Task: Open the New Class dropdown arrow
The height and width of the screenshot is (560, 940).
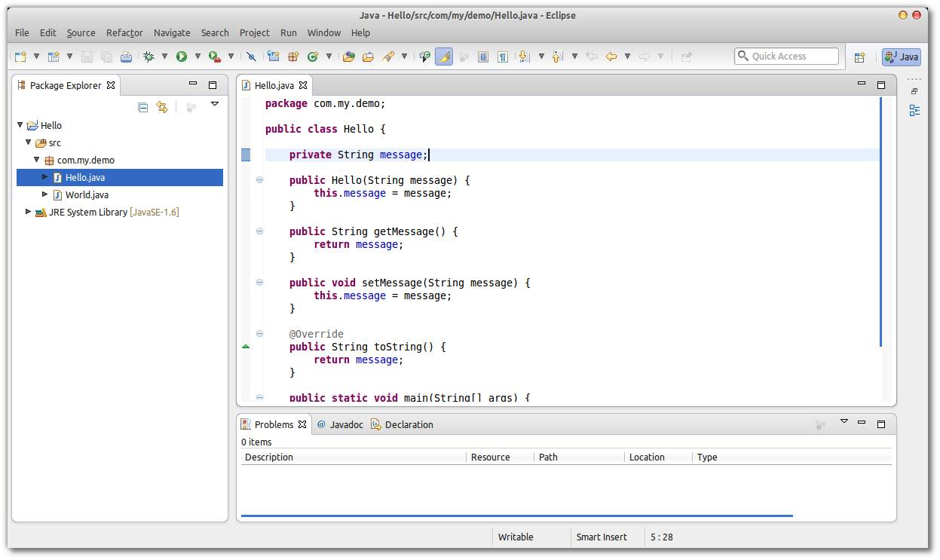Action: pos(329,57)
